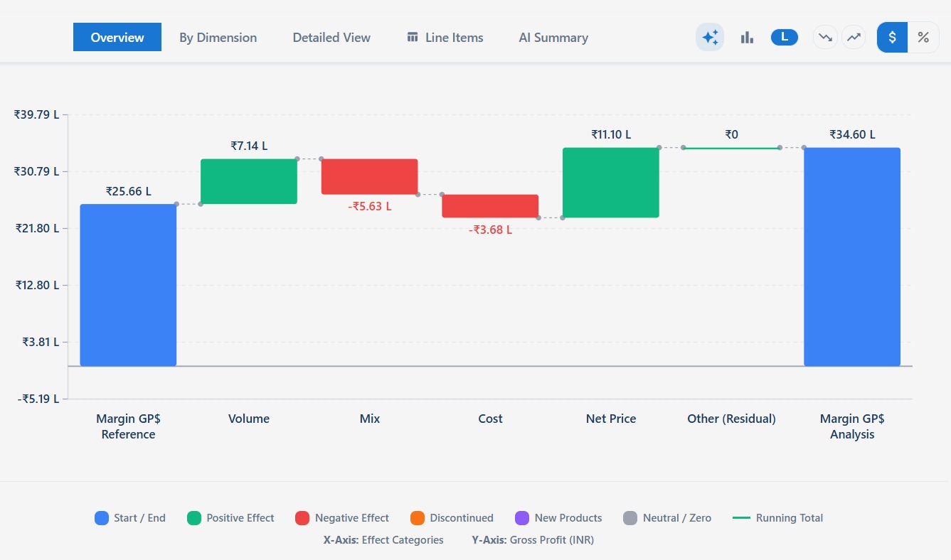Click the Discontinued legend entry
Viewport: 951px width, 560px height.
pos(452,517)
